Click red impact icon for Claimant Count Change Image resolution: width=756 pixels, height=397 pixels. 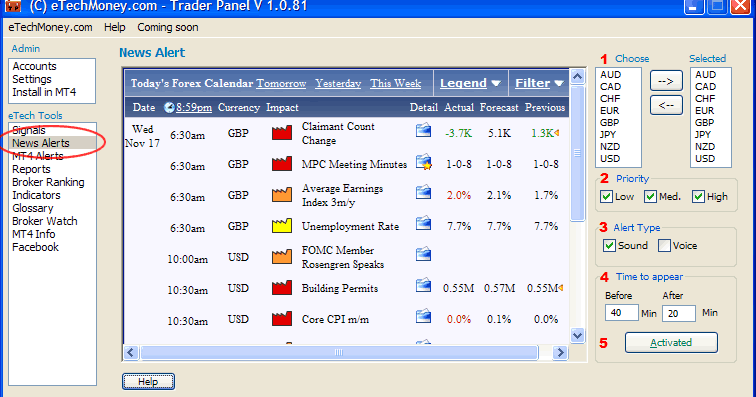282,133
